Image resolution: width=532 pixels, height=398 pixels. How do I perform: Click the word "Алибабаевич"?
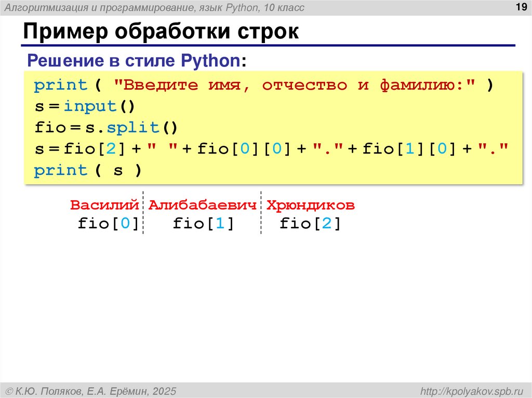(202, 205)
